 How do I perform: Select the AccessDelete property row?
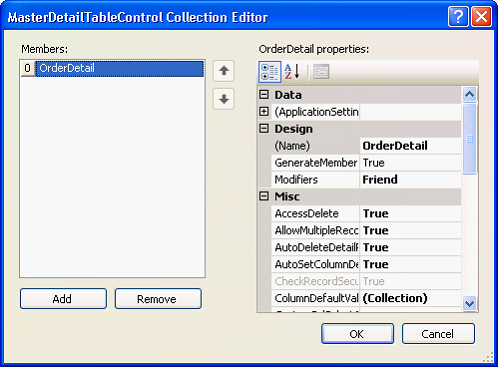(x=366, y=213)
